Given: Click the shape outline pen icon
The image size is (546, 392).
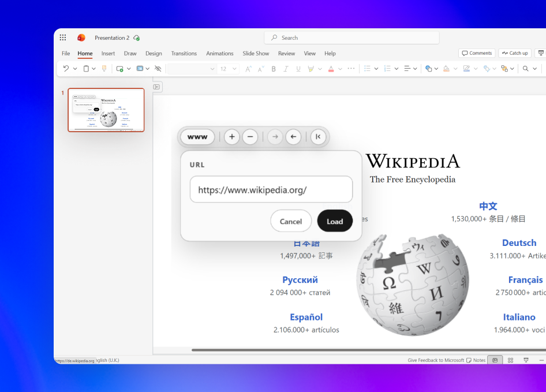Looking at the screenshot, I should pyautogui.click(x=466, y=69).
